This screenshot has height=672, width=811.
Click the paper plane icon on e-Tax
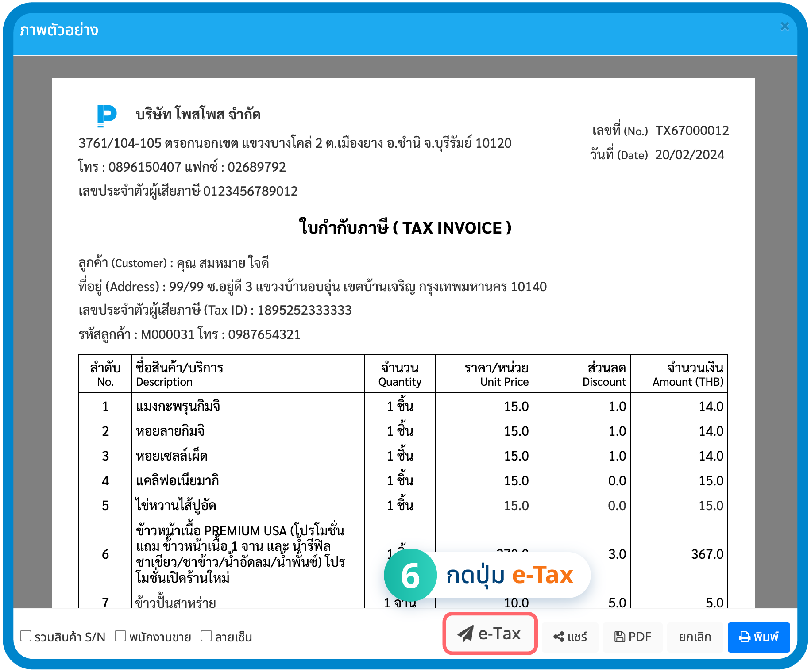click(x=465, y=634)
